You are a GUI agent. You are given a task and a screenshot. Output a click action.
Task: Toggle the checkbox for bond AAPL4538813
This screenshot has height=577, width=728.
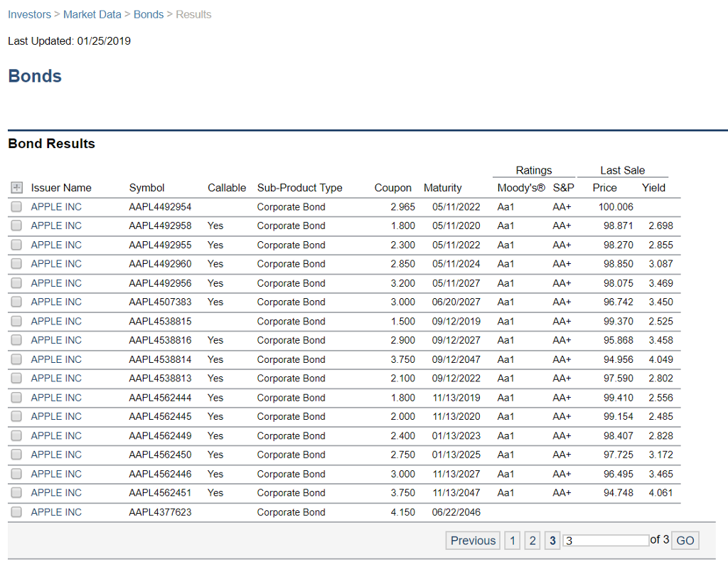point(16,379)
